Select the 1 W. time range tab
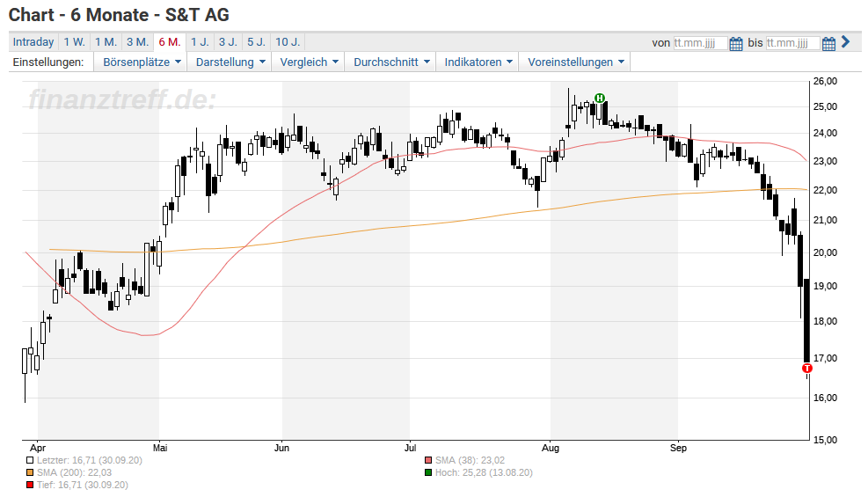This screenshot has width=868, height=497. (74, 42)
